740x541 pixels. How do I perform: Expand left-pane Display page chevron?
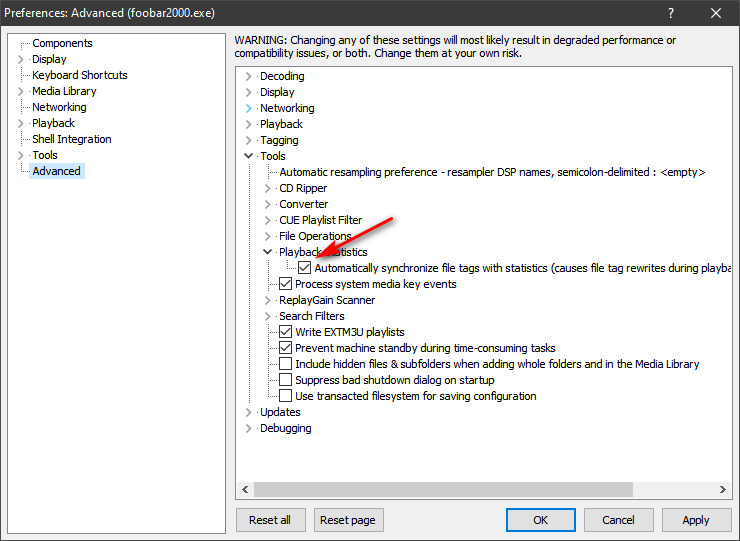pos(20,59)
